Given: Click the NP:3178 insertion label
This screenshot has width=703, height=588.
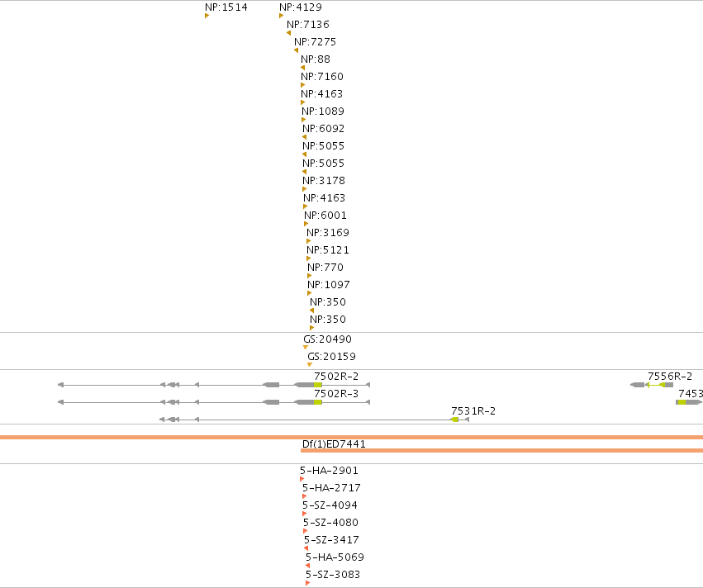Looking at the screenshot, I should click(324, 181).
